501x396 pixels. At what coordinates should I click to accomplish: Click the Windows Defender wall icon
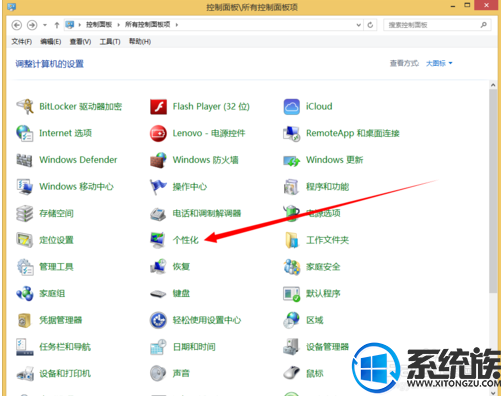[25, 160]
